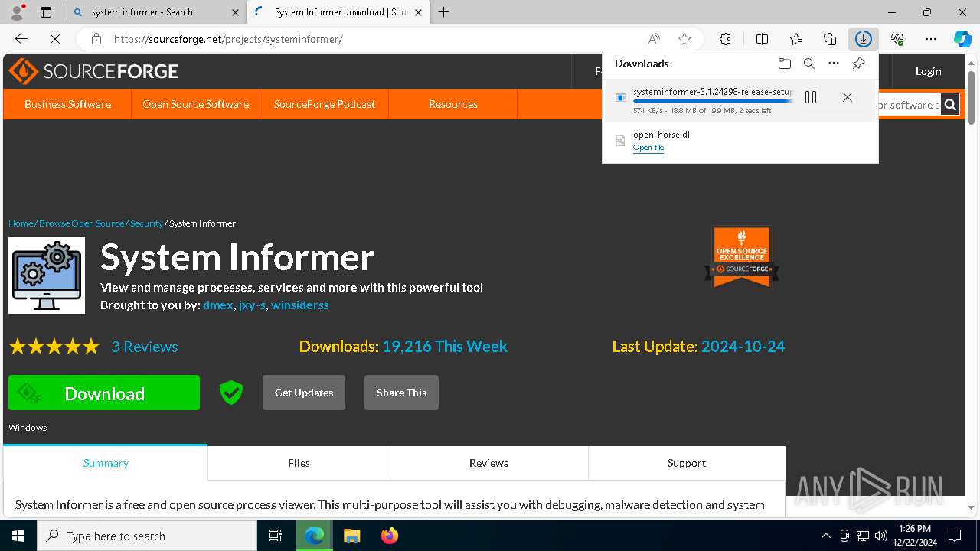Click the SourceForge logo

(x=93, y=71)
